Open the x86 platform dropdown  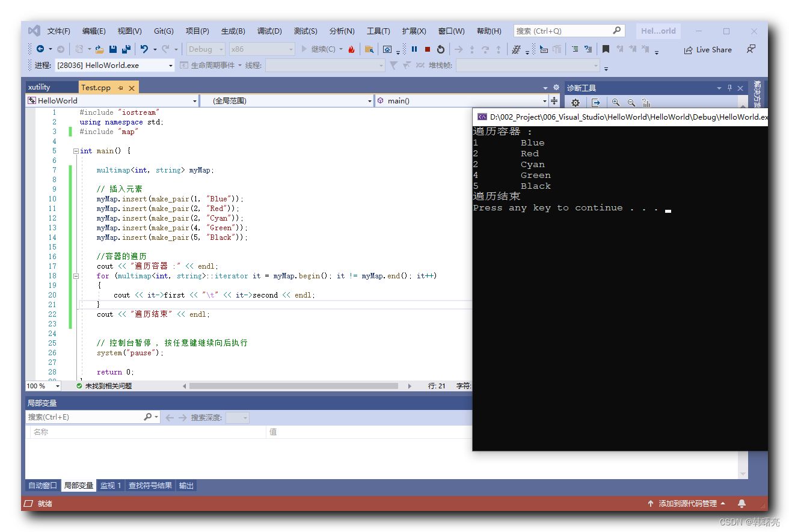pyautogui.click(x=262, y=49)
